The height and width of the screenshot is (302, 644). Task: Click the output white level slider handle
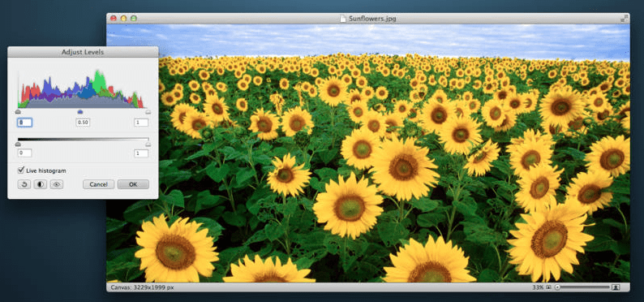click(x=148, y=145)
